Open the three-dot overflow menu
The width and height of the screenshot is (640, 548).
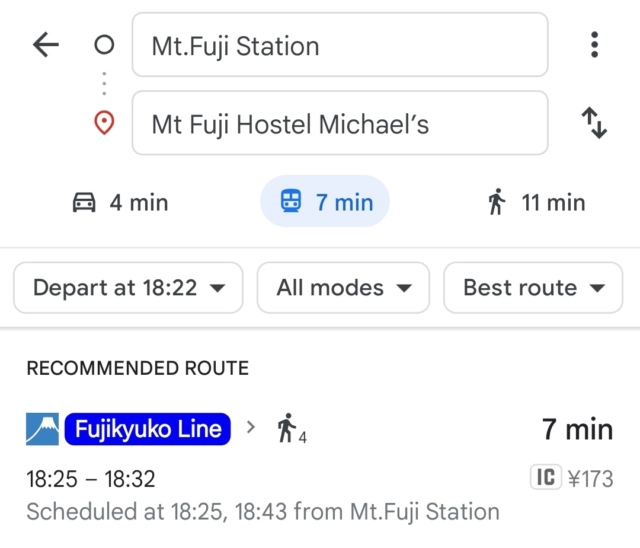coord(594,44)
